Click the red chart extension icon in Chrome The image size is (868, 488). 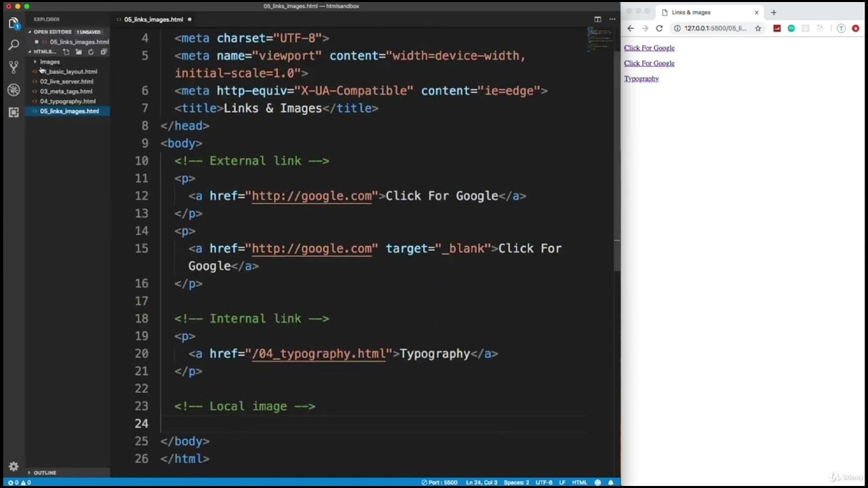[777, 28]
